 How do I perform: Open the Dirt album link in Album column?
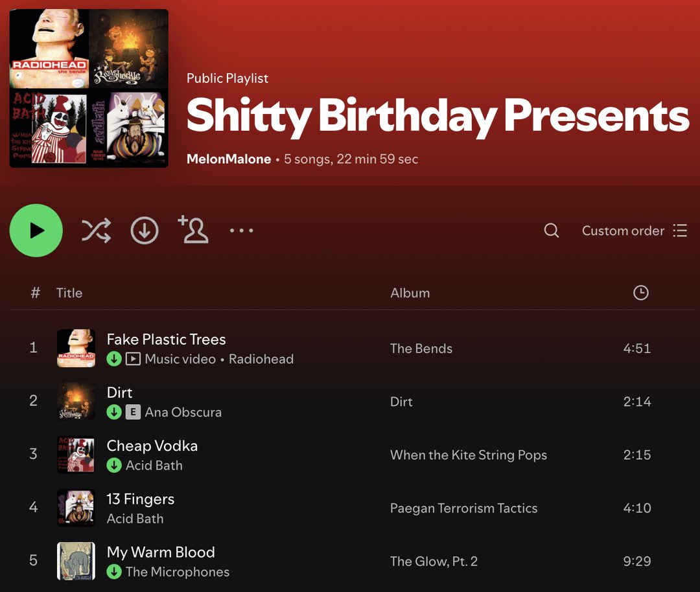(401, 402)
